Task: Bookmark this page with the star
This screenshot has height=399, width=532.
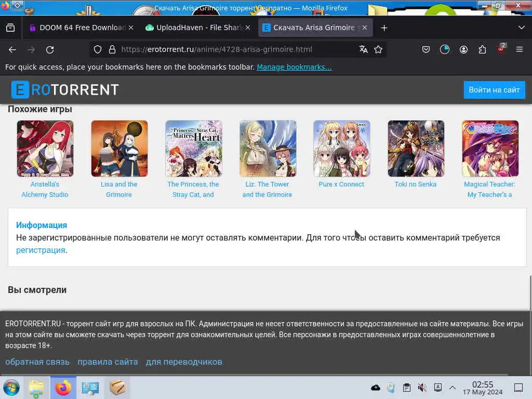Action: pos(378,49)
